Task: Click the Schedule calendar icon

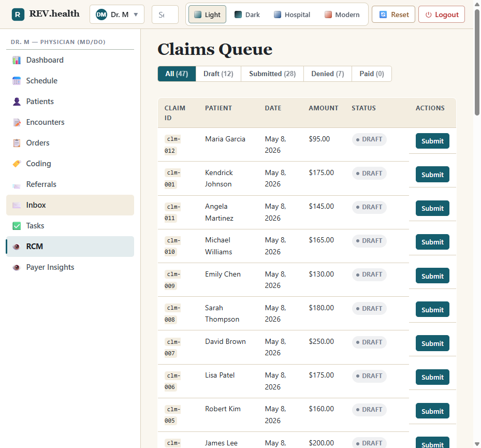Action: (17, 81)
